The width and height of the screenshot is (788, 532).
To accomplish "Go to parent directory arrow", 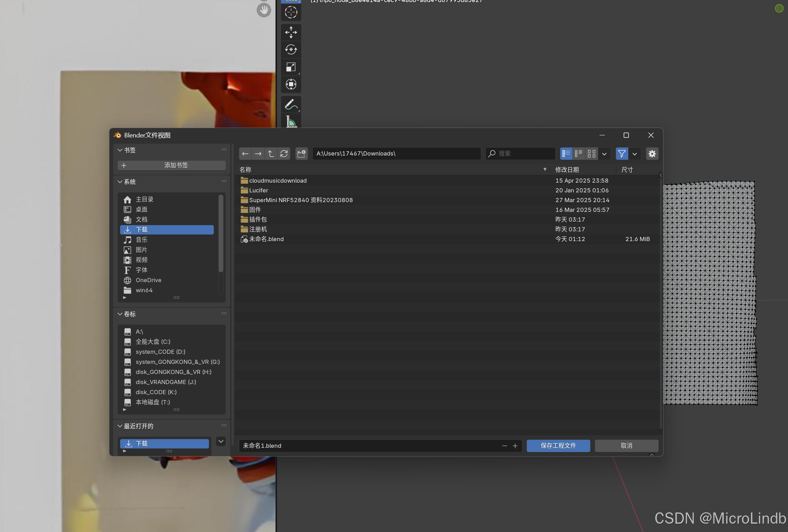I will point(271,153).
